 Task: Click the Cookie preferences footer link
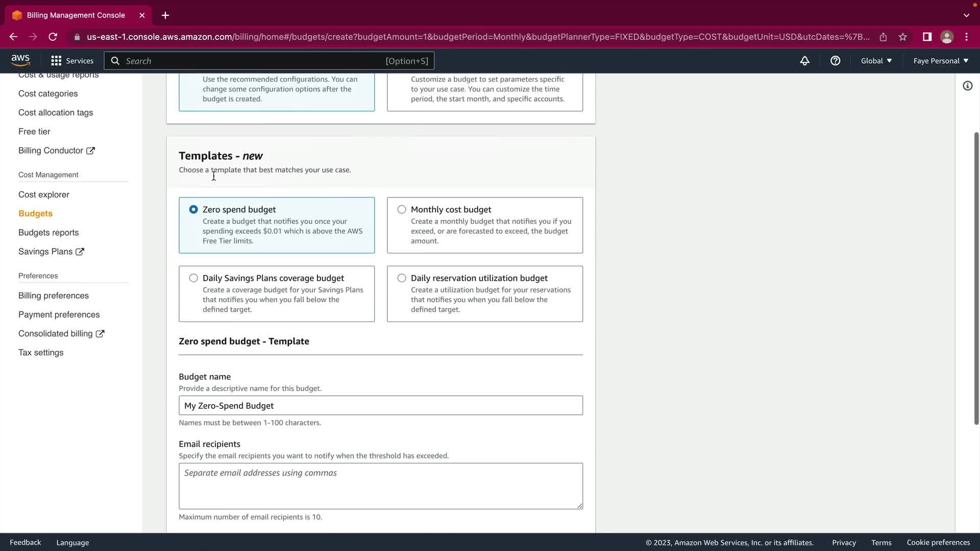[x=938, y=542]
